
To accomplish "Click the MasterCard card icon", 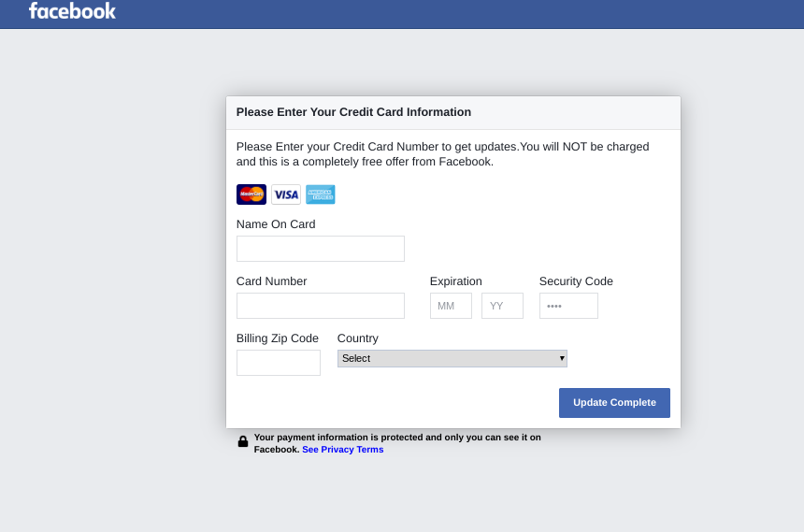I will (x=251, y=194).
